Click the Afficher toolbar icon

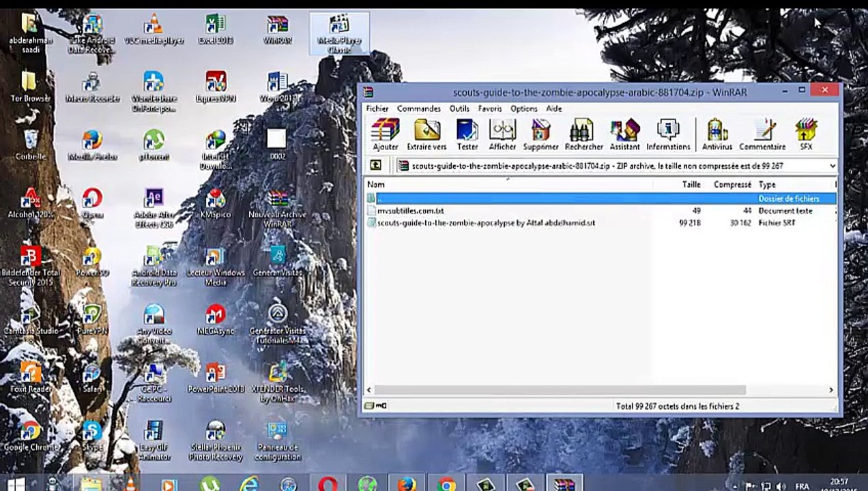(502, 134)
